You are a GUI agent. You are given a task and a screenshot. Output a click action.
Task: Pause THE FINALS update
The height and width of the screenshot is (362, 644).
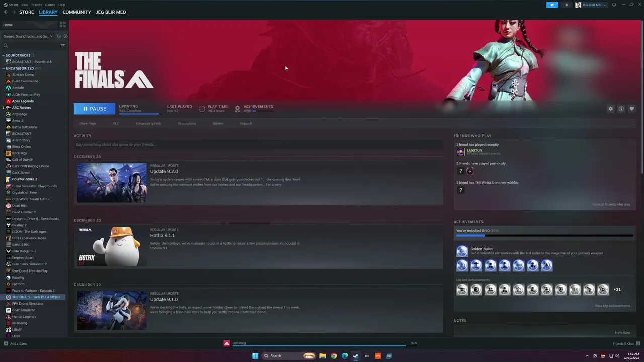pos(95,109)
